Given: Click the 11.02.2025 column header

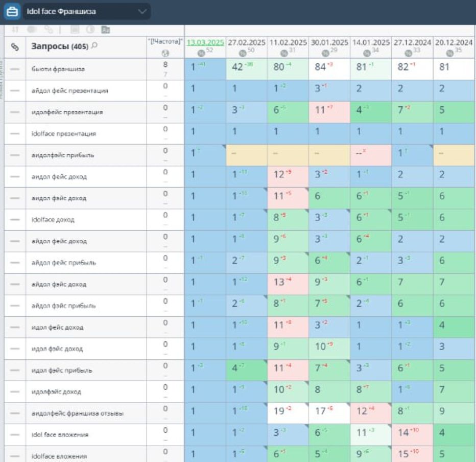Looking at the screenshot, I should coord(288,42).
